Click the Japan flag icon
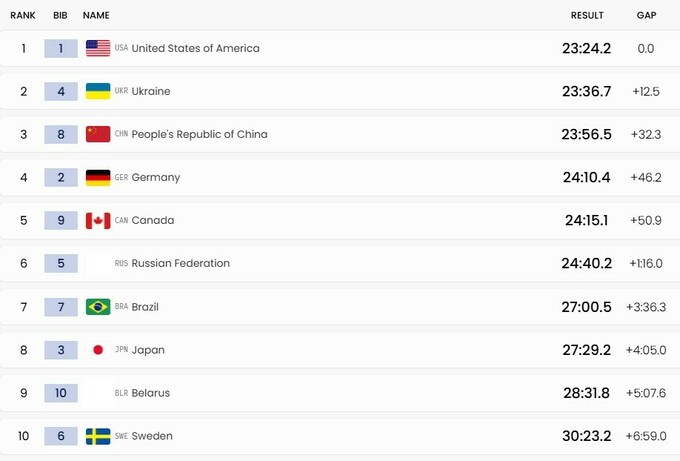This screenshot has height=461, width=680. [x=98, y=350]
